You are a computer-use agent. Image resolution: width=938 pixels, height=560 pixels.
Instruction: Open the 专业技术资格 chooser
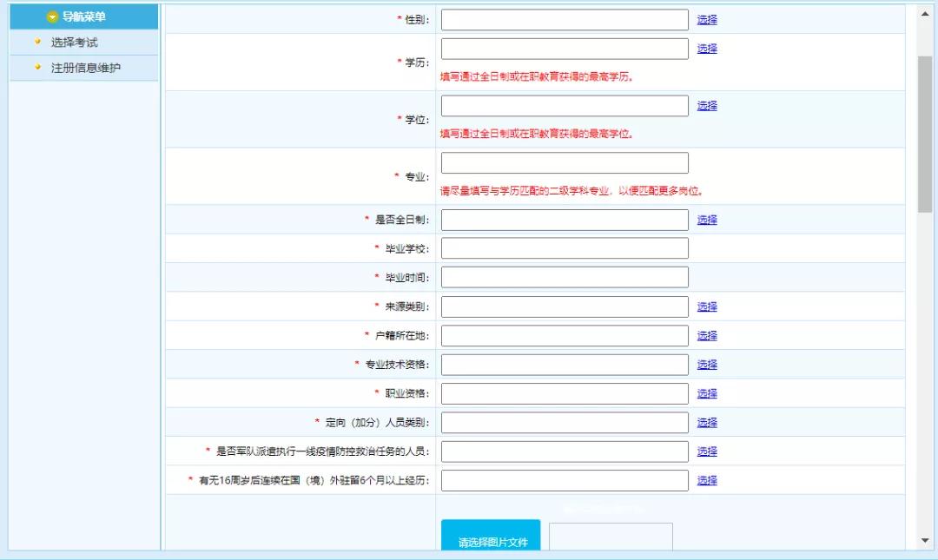[x=706, y=364]
